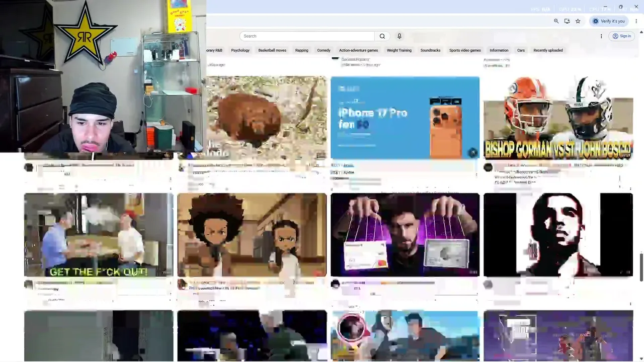This screenshot has height=362, width=644.
Task: Bookmark this page with the star icon
Action: click(578, 21)
